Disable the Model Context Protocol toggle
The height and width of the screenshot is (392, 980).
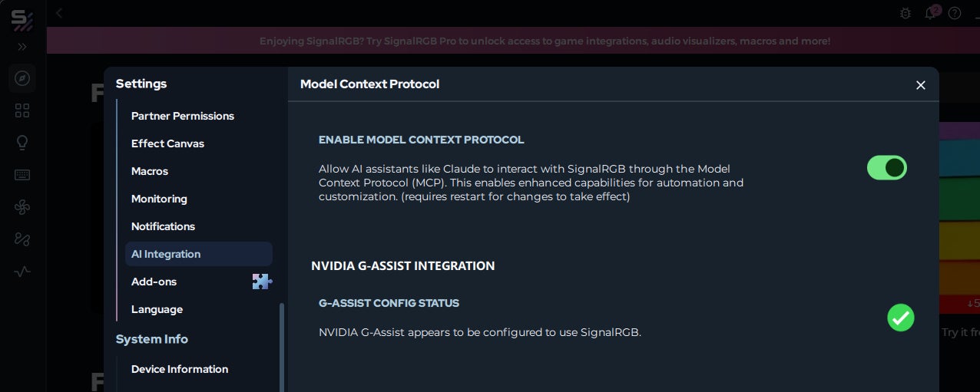click(x=887, y=168)
